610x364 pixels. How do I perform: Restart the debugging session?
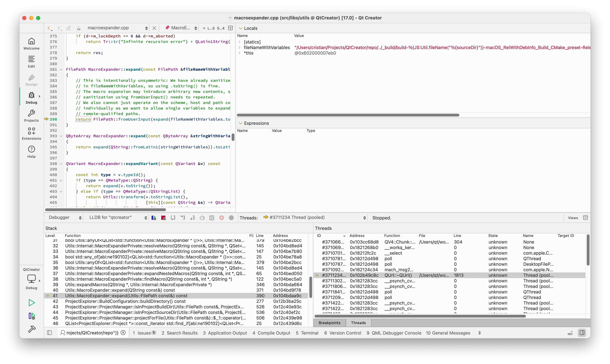click(202, 218)
